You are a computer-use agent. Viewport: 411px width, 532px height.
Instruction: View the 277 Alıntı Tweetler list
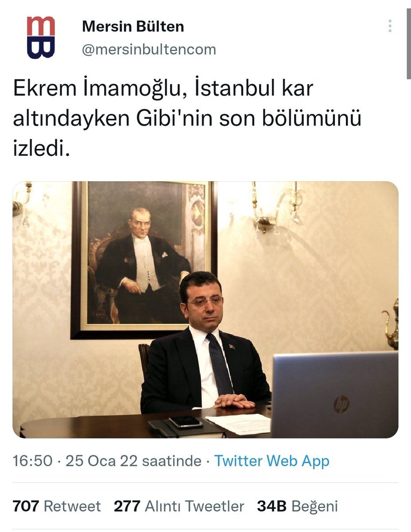179,506
